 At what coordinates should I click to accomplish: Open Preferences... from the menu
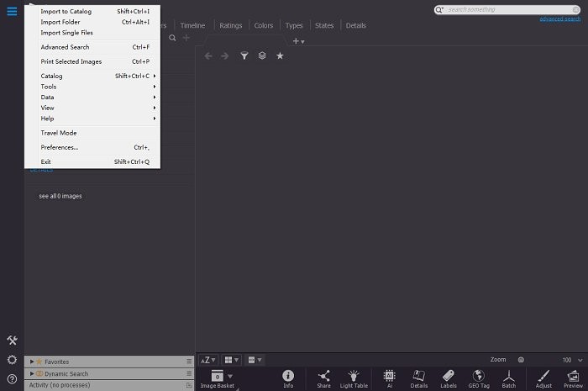click(x=92, y=147)
